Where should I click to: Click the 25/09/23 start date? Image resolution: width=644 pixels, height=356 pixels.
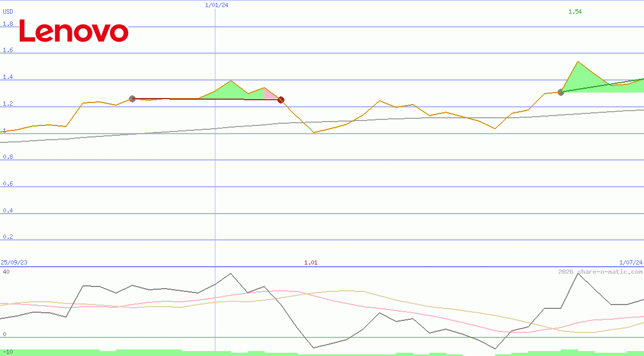point(14,262)
